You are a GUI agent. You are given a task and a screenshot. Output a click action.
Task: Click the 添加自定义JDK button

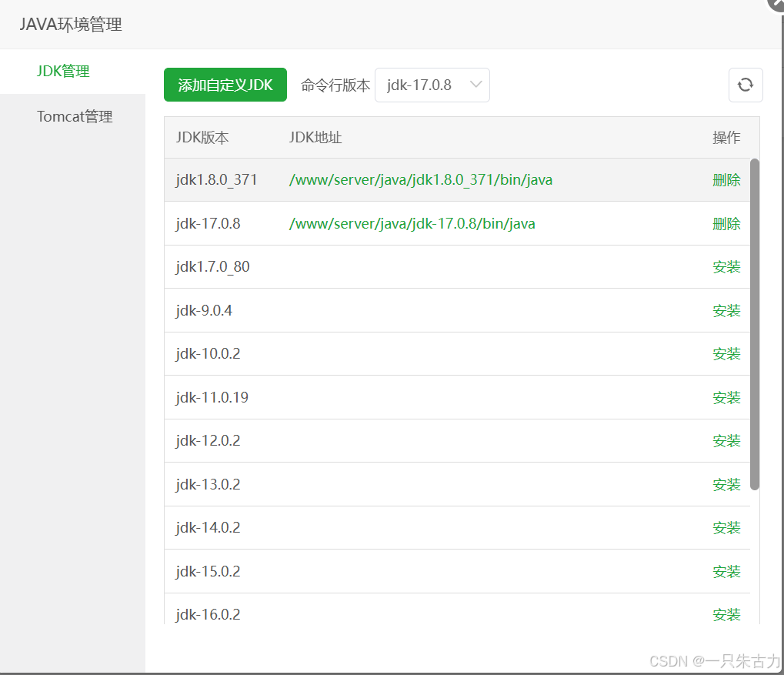pyautogui.click(x=225, y=85)
